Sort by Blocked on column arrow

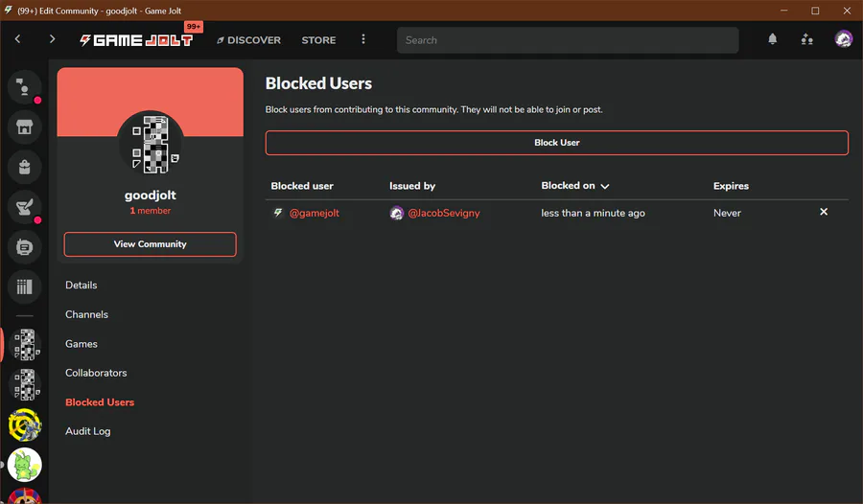(605, 186)
